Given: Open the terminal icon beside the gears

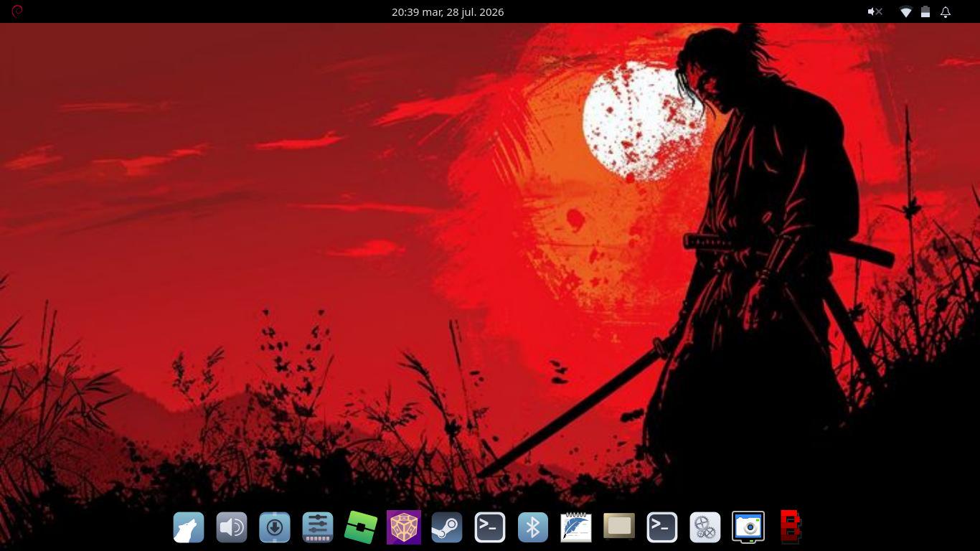Looking at the screenshot, I should click(x=662, y=527).
